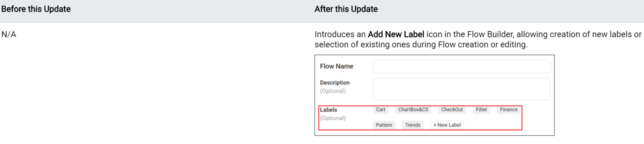This screenshot has width=644, height=144.
Task: Click the Flow Name input field
Action: coord(461,66)
